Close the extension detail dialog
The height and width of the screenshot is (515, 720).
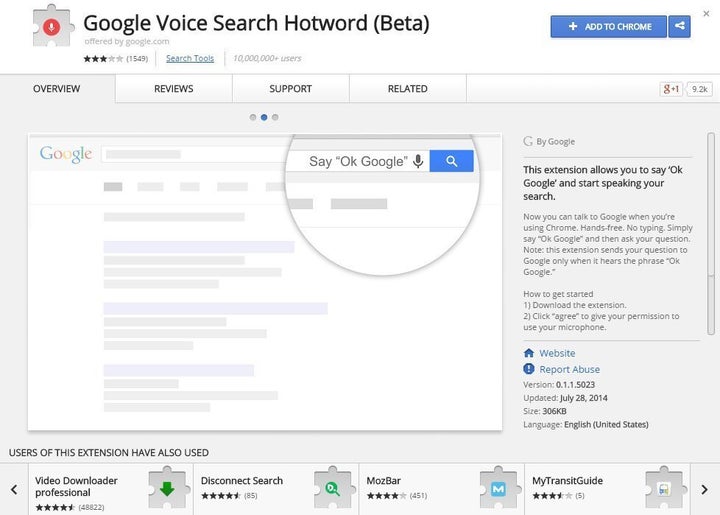click(x=706, y=14)
